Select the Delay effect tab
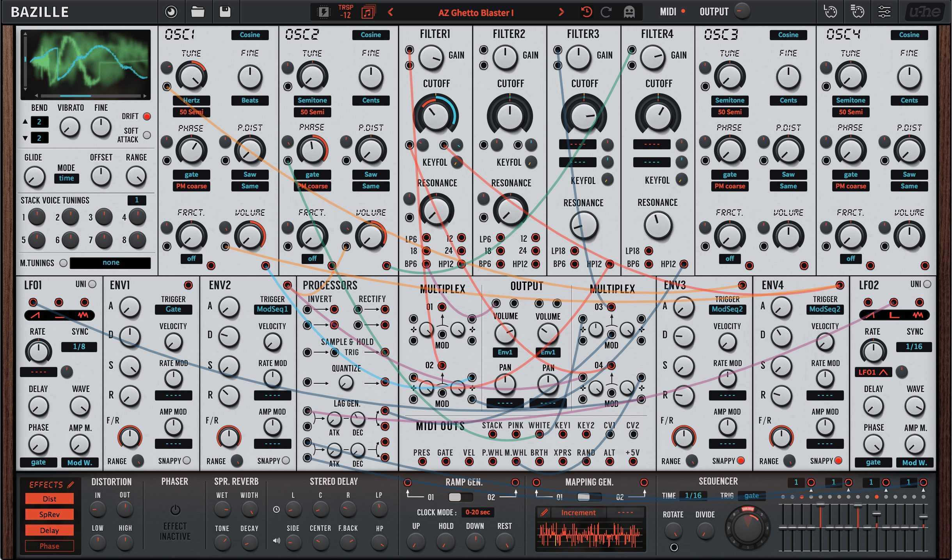952x560 pixels. [50, 530]
